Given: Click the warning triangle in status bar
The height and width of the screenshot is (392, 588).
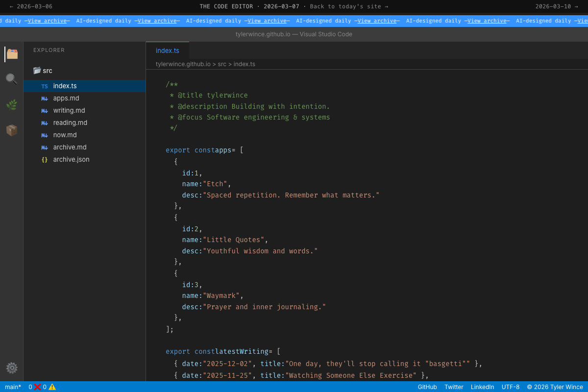Looking at the screenshot, I should [x=52, y=387].
